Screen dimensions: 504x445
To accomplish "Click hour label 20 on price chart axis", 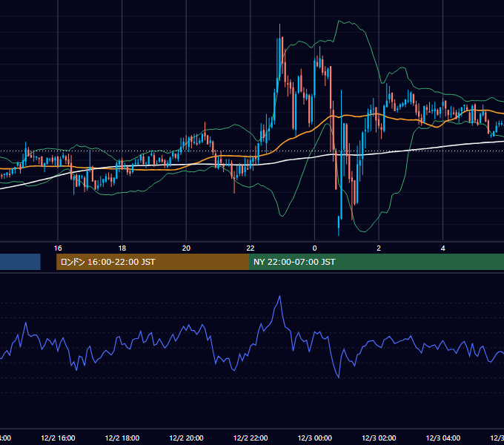I will pyautogui.click(x=186, y=248).
